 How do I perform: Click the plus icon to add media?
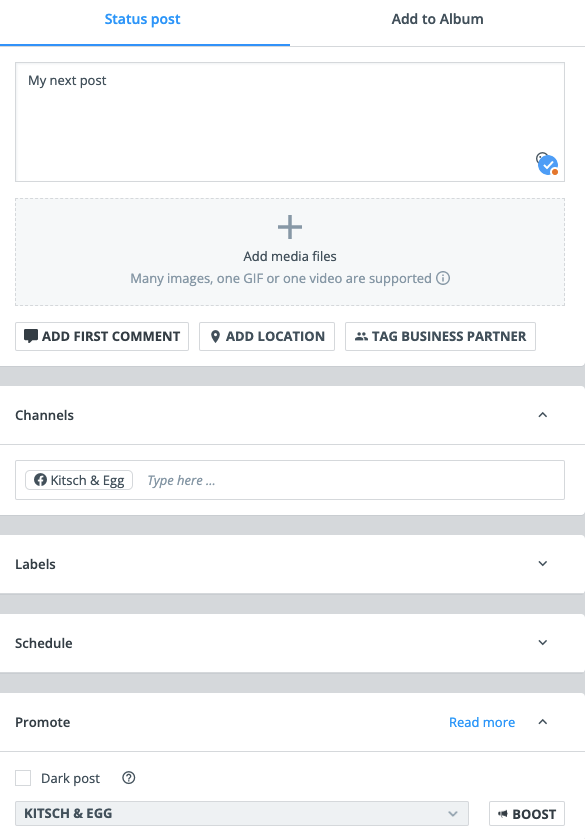point(290,227)
